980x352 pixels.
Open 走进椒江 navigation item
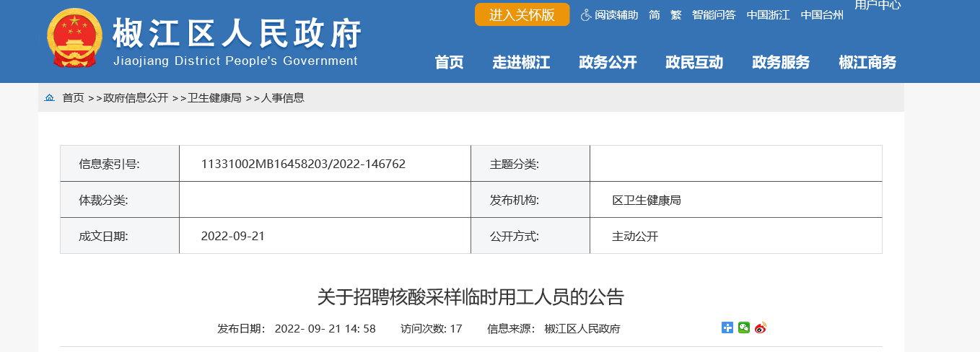pos(521,63)
